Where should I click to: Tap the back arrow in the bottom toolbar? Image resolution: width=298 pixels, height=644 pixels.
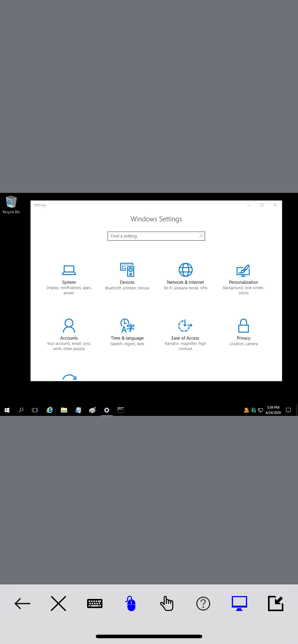[x=22, y=604]
